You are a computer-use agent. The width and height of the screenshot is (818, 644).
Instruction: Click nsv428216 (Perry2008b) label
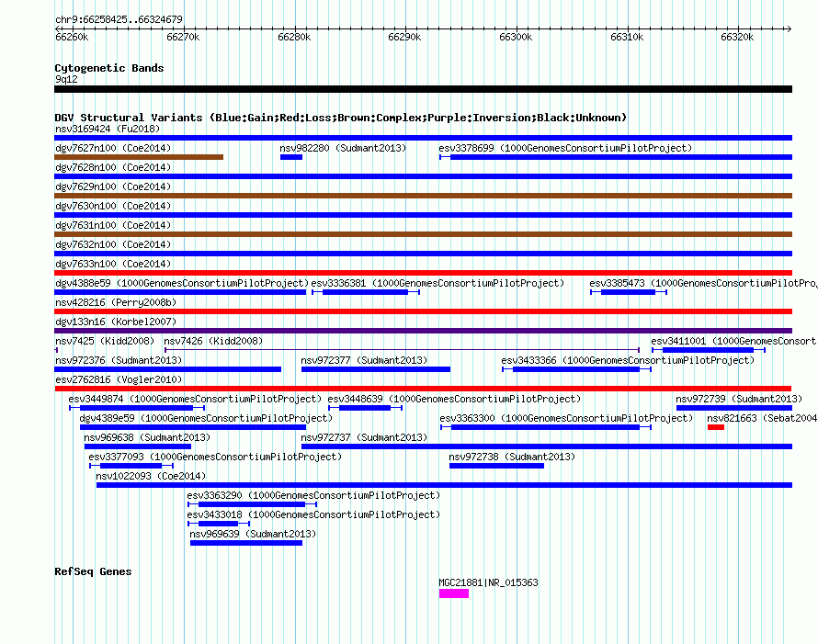pyautogui.click(x=116, y=302)
